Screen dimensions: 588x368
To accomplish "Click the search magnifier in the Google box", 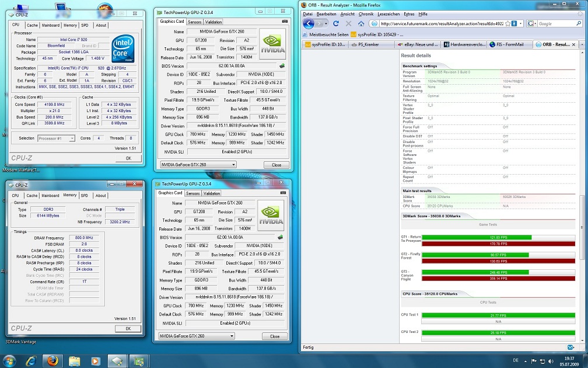I will [578, 23].
